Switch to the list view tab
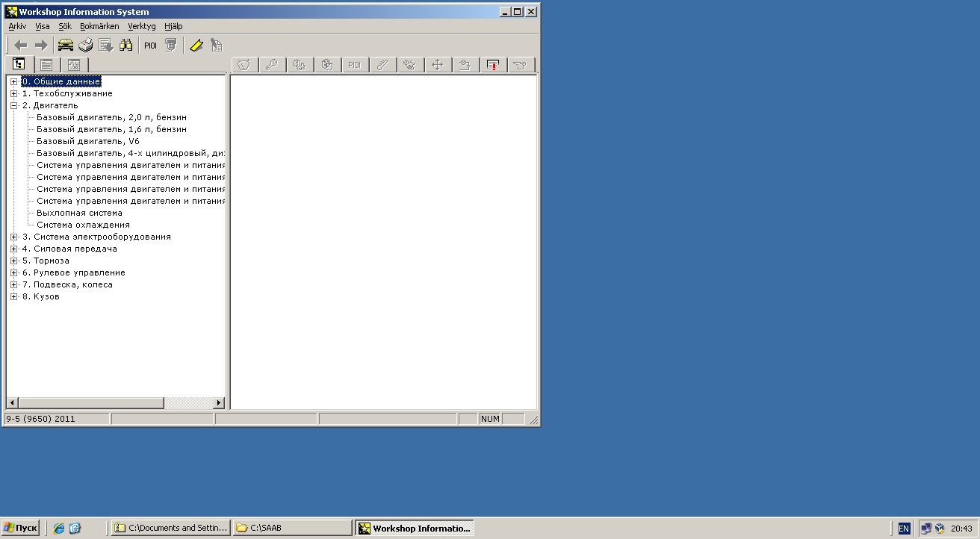The height and width of the screenshot is (539, 980). pyautogui.click(x=46, y=65)
